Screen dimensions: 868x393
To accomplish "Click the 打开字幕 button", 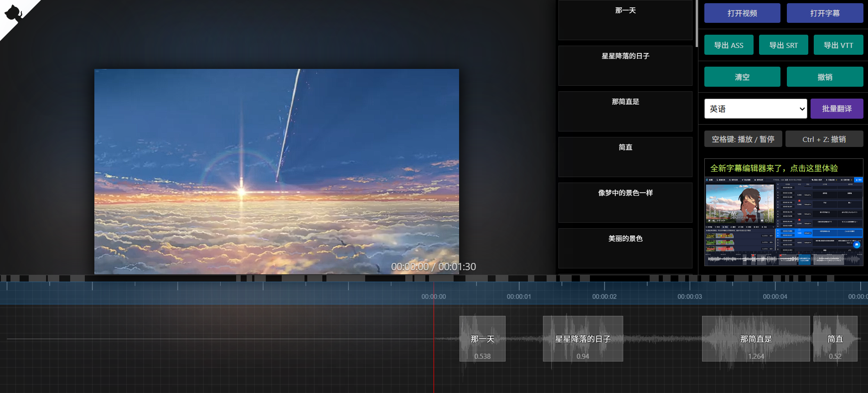I will pos(825,13).
